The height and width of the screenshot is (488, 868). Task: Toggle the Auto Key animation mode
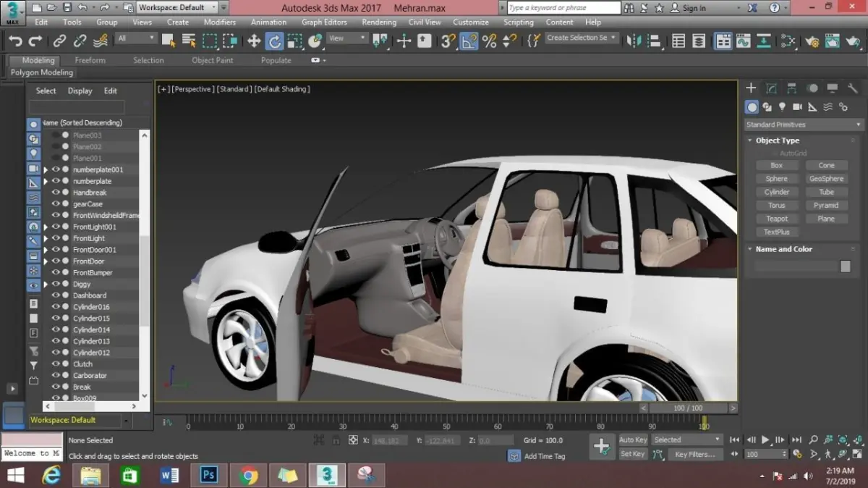(x=632, y=439)
